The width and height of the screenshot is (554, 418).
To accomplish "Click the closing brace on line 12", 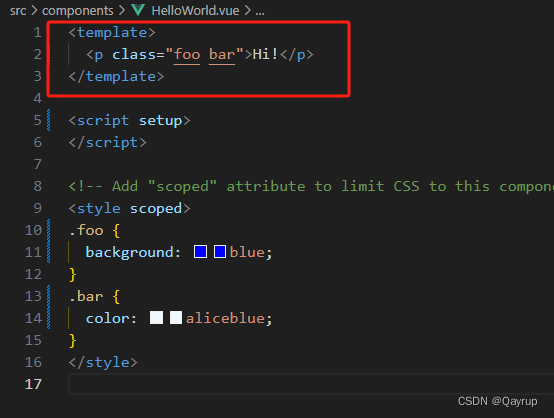I will [73, 274].
